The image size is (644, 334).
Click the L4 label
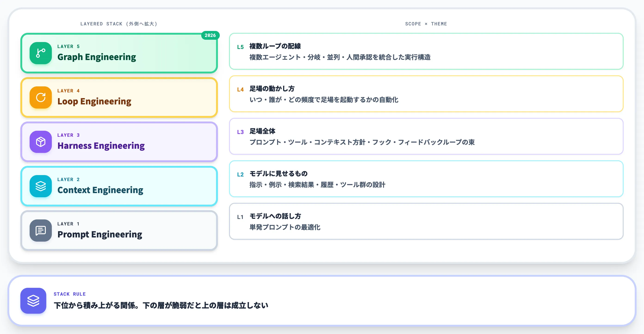(240, 89)
